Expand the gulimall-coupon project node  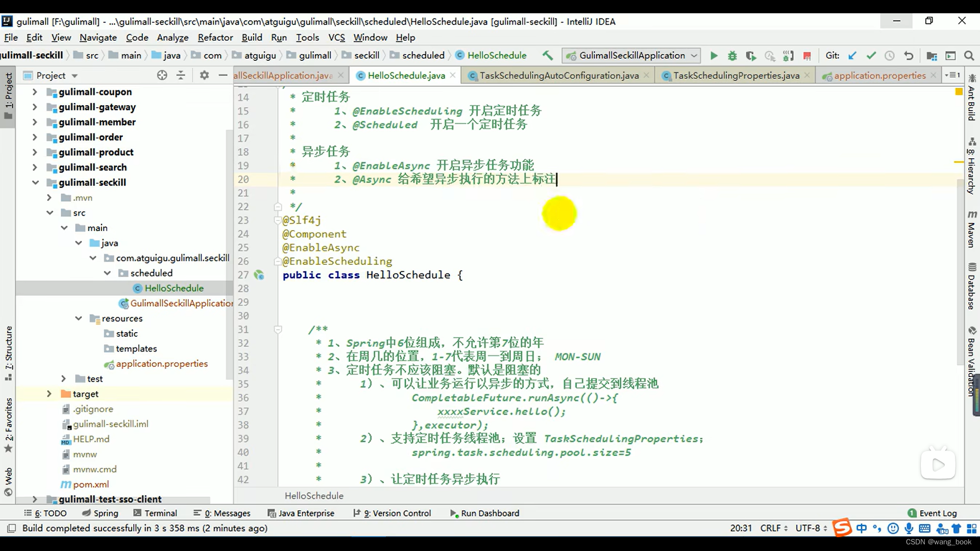click(34, 91)
